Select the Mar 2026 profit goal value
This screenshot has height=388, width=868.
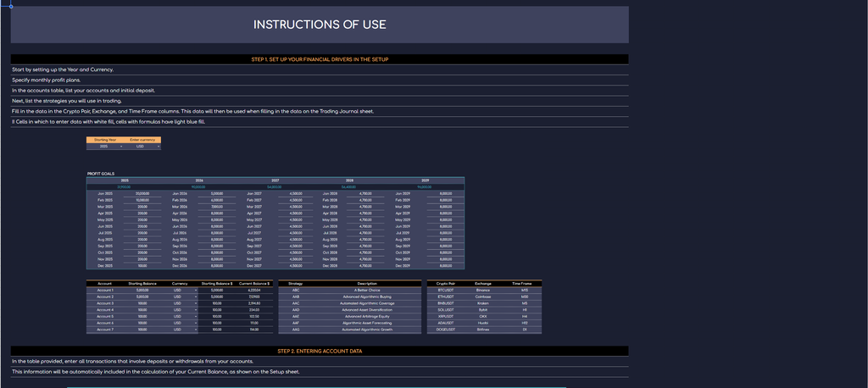tap(217, 207)
